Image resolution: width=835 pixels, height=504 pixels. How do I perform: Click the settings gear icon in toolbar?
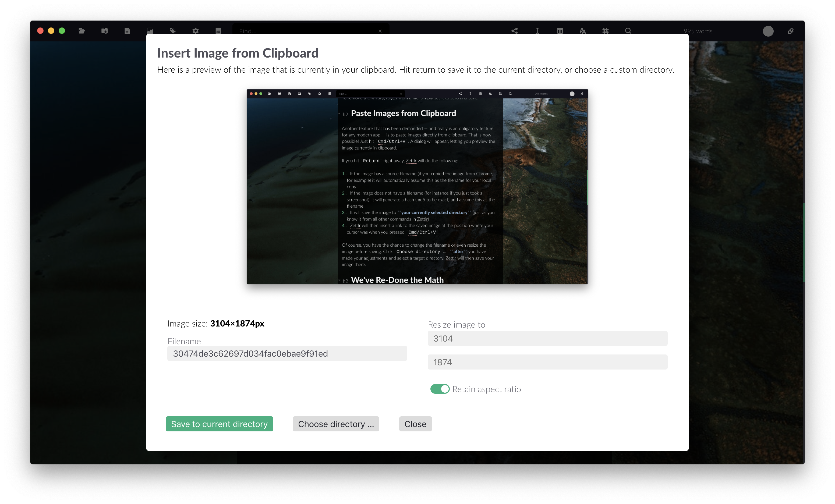tap(195, 30)
